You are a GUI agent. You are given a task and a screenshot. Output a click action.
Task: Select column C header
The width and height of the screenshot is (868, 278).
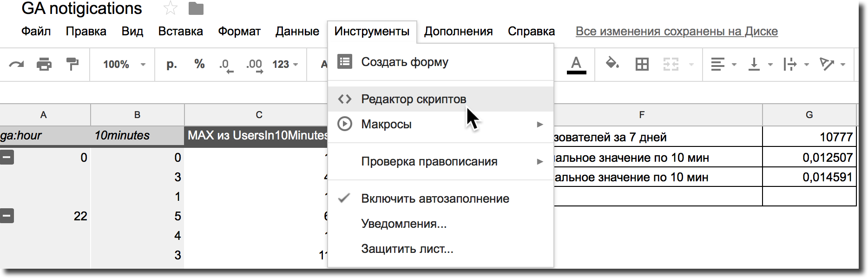click(259, 115)
